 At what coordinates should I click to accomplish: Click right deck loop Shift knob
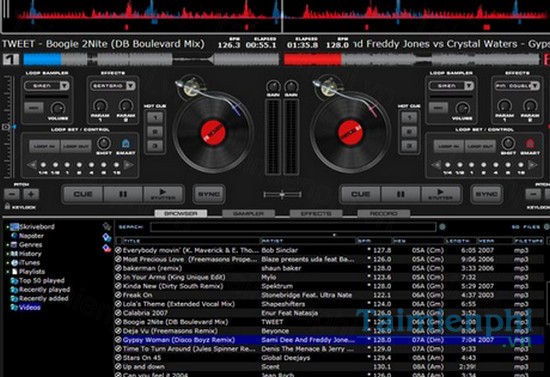click(x=508, y=143)
